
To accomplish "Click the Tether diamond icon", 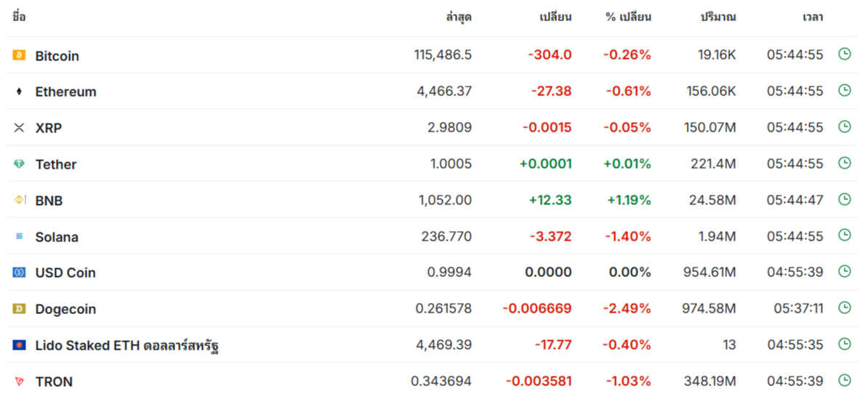I will (20, 164).
